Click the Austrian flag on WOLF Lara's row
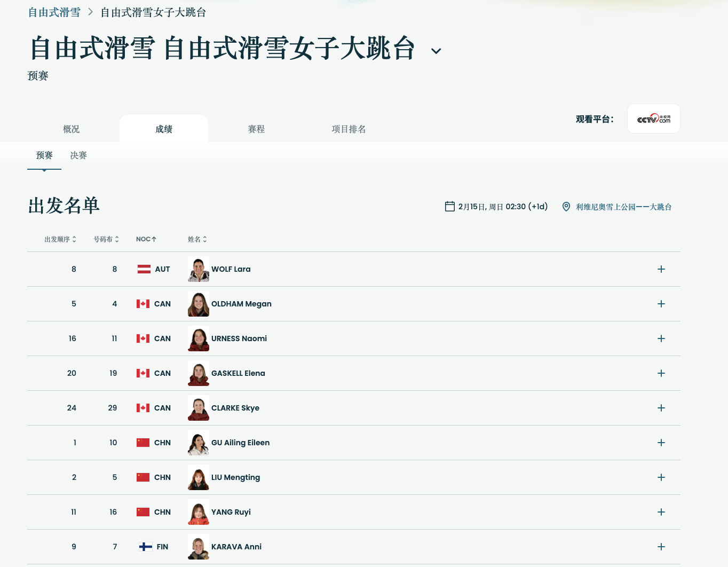 click(143, 269)
